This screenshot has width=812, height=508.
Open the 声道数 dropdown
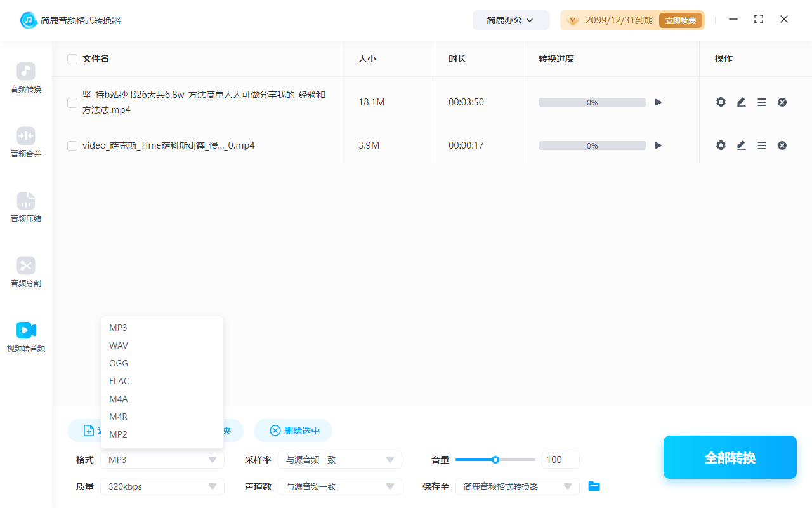(x=340, y=486)
